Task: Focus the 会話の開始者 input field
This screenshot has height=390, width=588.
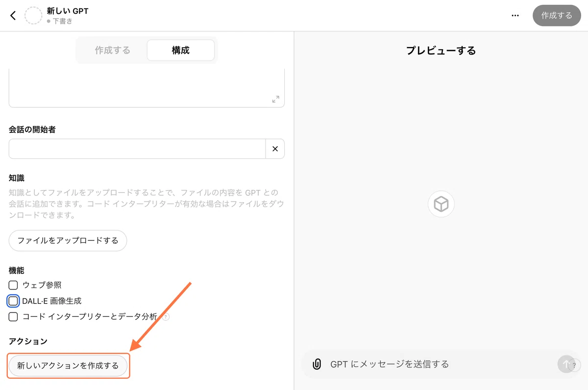Action: [x=137, y=149]
